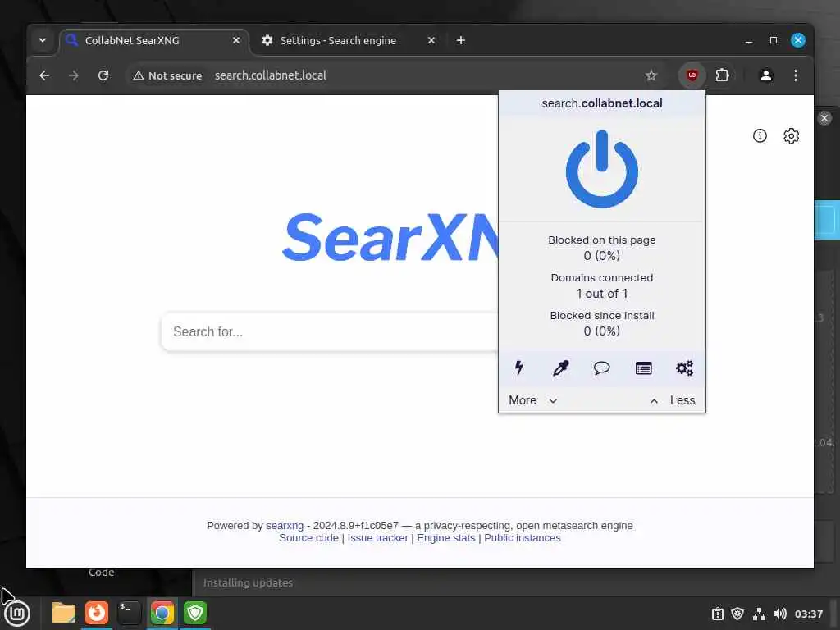Image resolution: width=840 pixels, height=630 pixels.
Task: Click the uBlock Origin extension toolbar icon
Action: (692, 75)
